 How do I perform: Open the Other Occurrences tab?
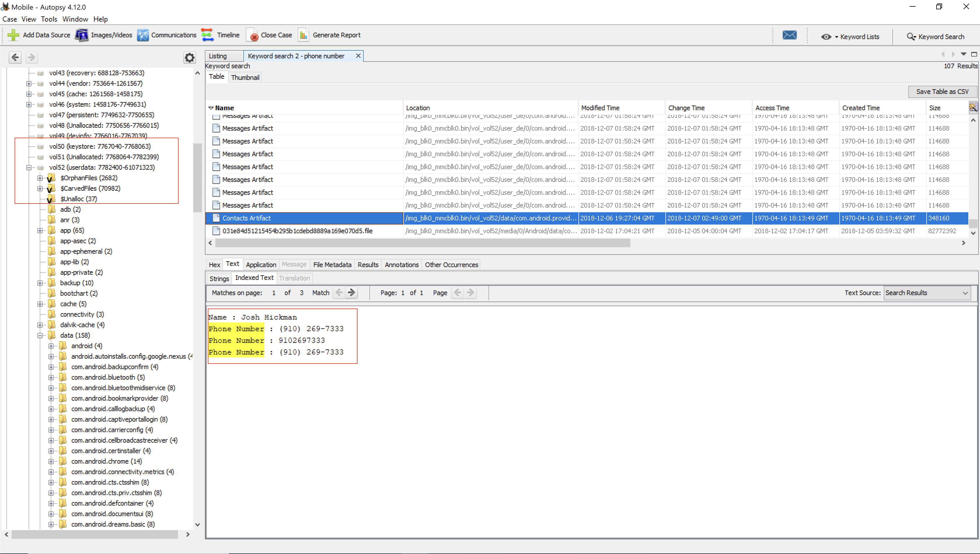pos(451,264)
